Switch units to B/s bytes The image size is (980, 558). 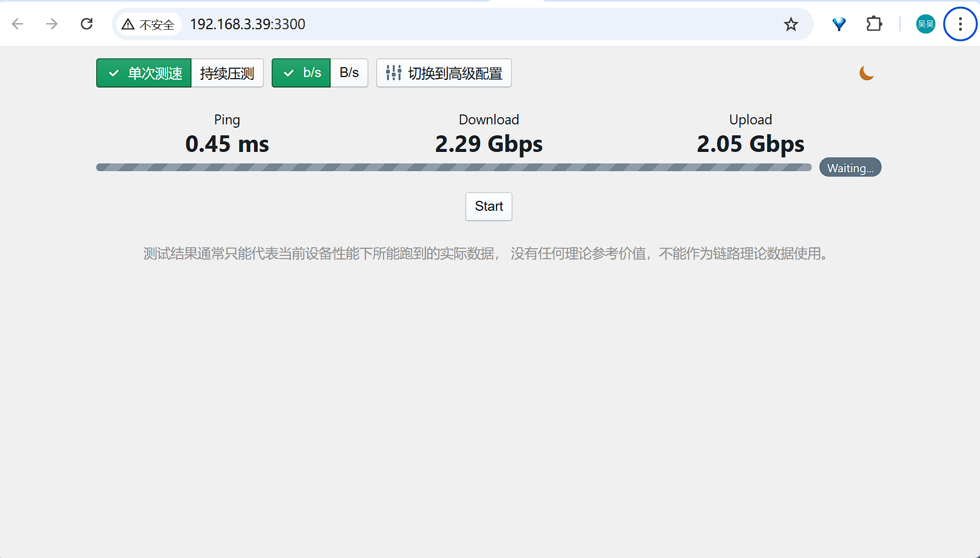click(x=349, y=73)
